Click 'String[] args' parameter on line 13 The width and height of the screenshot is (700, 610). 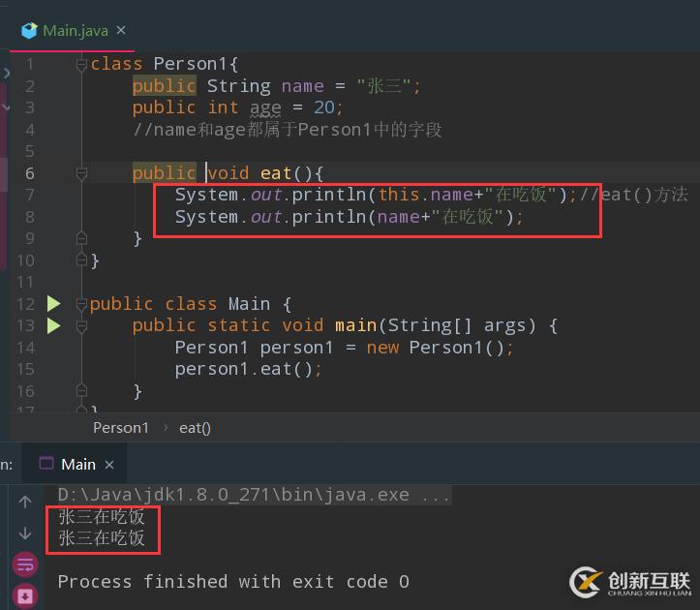point(461,325)
